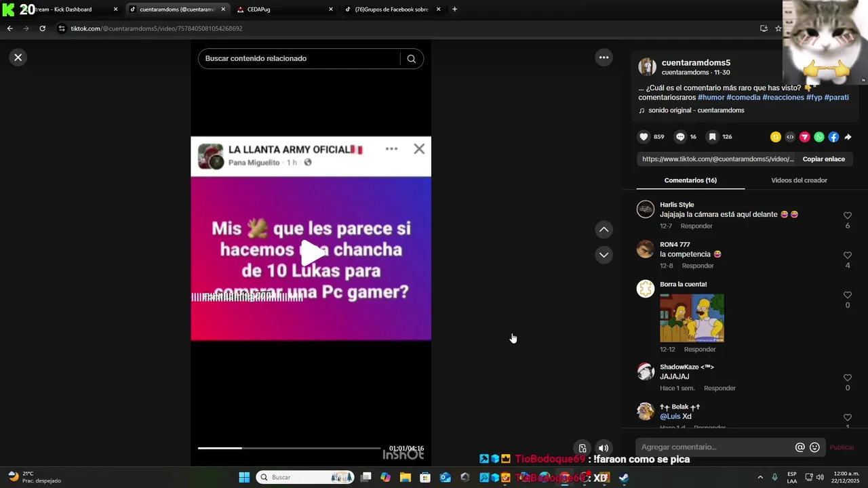868x488 pixels.
Task: Switch to 'Comentarios (16)' tab
Action: [690, 180]
